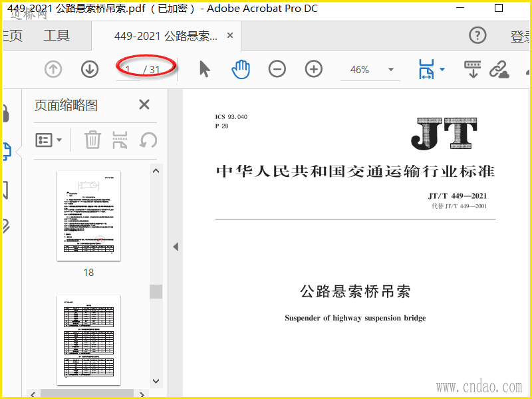Open the page thumbnails sidebar icon
Viewport: 532px width, 399px height.
pyautogui.click(x=7, y=152)
